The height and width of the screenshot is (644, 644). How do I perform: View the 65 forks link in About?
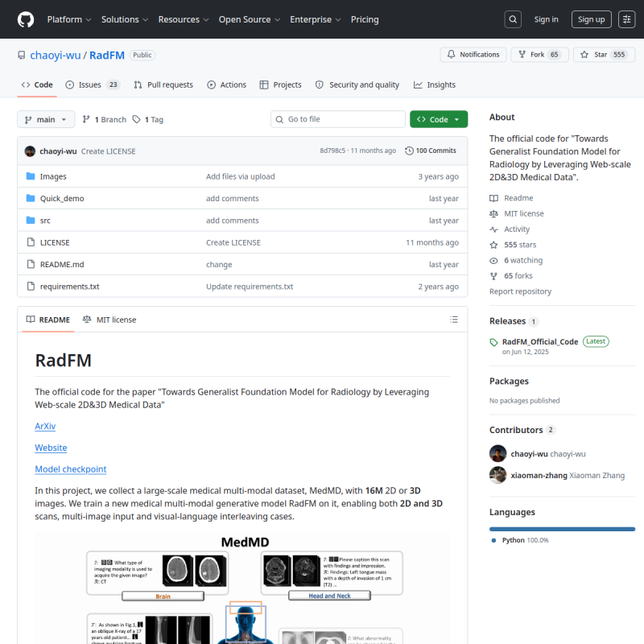(511, 276)
